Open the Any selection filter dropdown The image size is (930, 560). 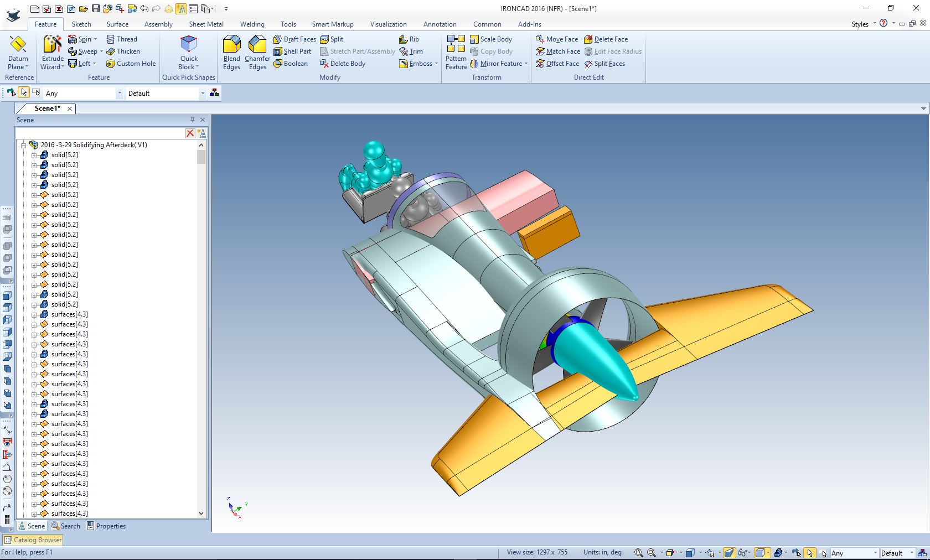pyautogui.click(x=120, y=94)
